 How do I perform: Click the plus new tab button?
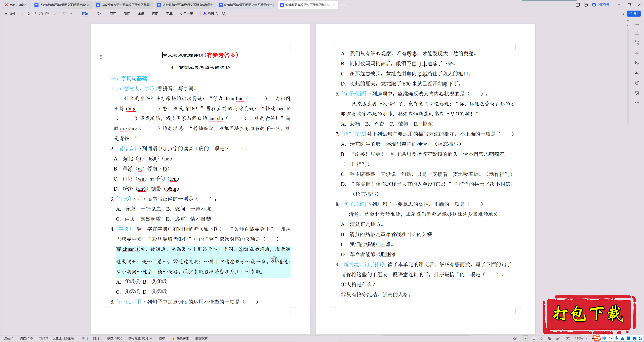coord(343,5)
